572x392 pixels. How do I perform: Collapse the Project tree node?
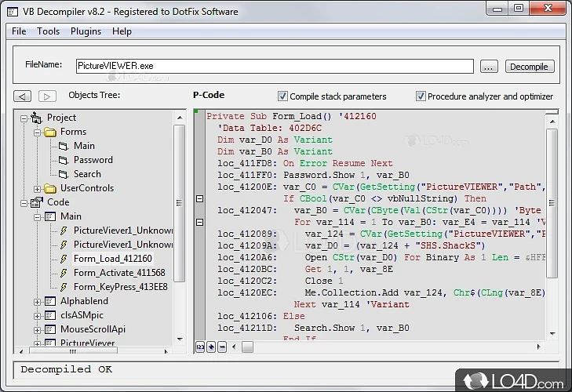tap(24, 118)
